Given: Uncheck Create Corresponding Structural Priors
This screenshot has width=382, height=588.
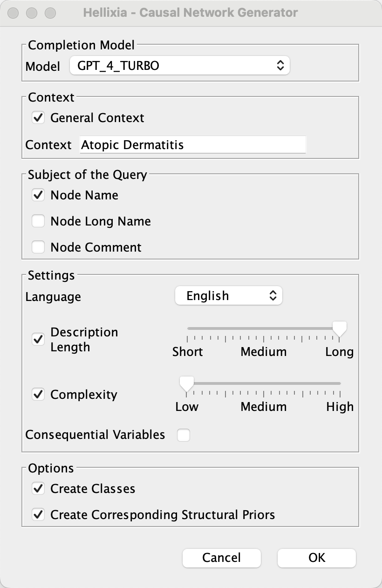Looking at the screenshot, I should 38,515.
